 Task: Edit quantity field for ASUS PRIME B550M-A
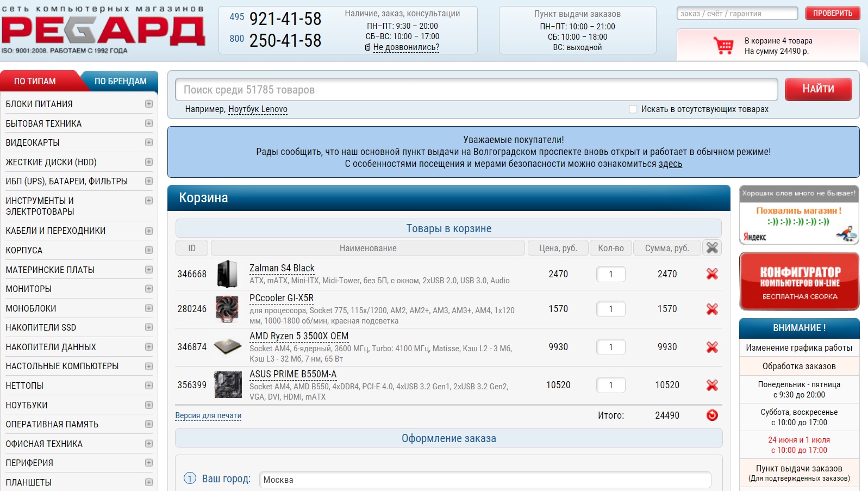coord(611,385)
